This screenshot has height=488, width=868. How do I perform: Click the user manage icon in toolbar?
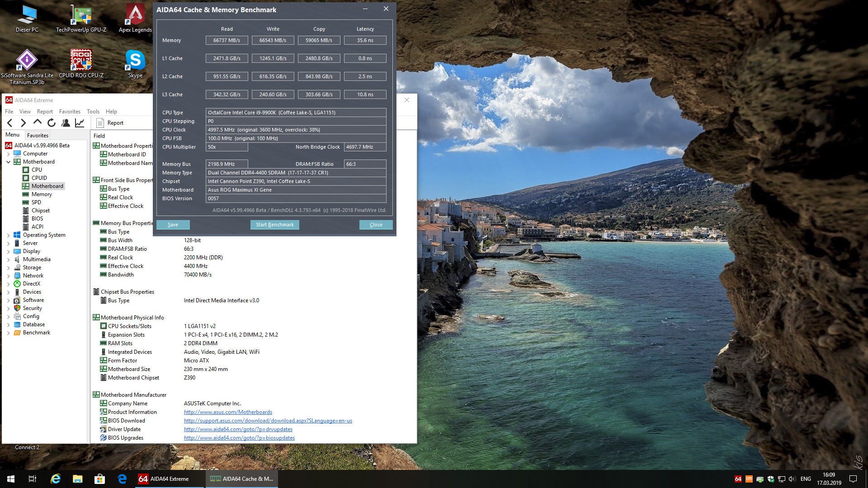point(66,123)
